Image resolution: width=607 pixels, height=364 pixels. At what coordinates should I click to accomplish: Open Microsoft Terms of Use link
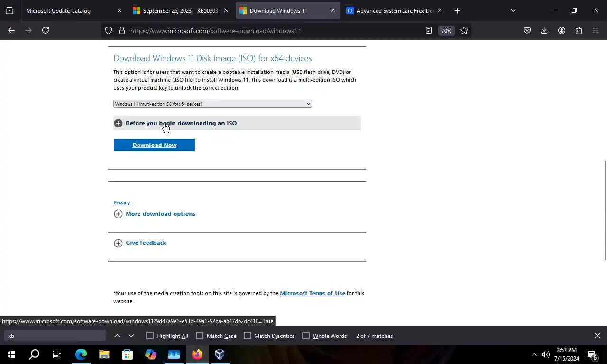(x=313, y=293)
